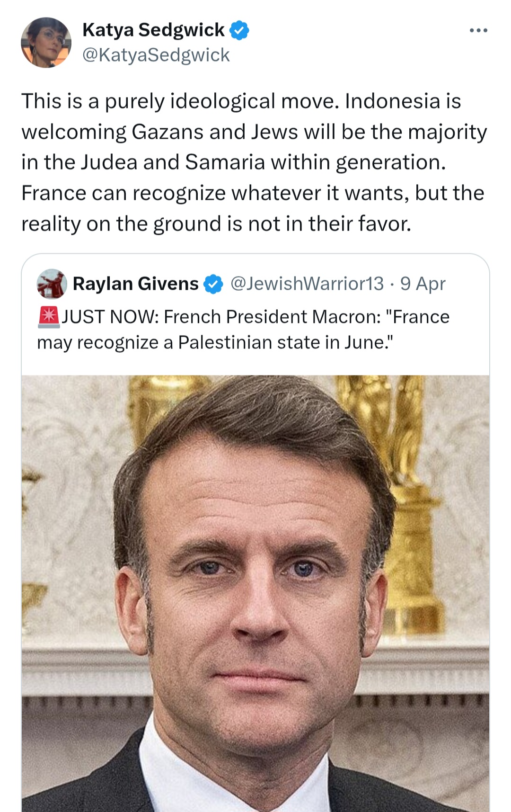Open the @KatyaSedgwick handle link
Image resolution: width=511 pixels, height=812 pixels.
tap(156, 55)
